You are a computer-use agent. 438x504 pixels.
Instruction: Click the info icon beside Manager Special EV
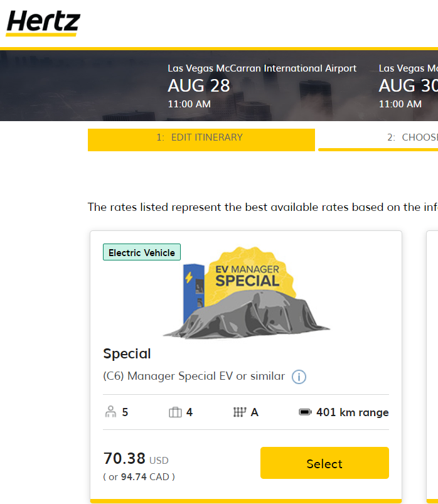[x=299, y=377]
